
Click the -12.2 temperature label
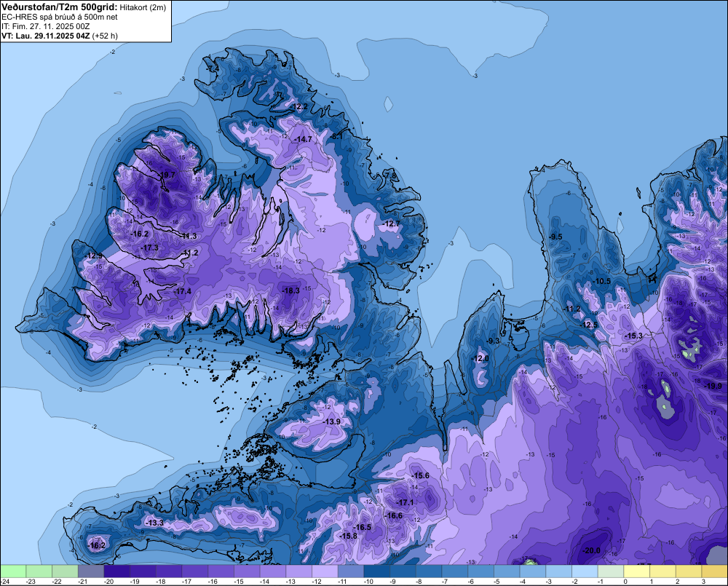pos(299,107)
